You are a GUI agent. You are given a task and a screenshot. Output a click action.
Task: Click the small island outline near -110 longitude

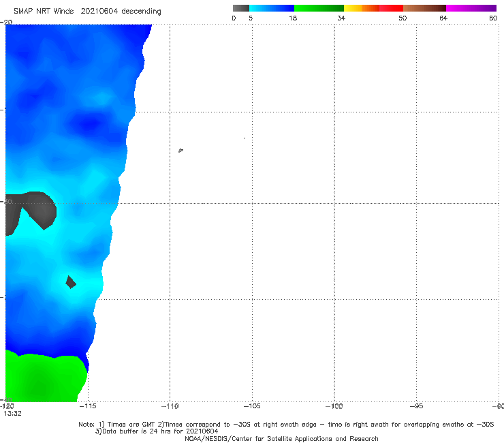pos(180,150)
